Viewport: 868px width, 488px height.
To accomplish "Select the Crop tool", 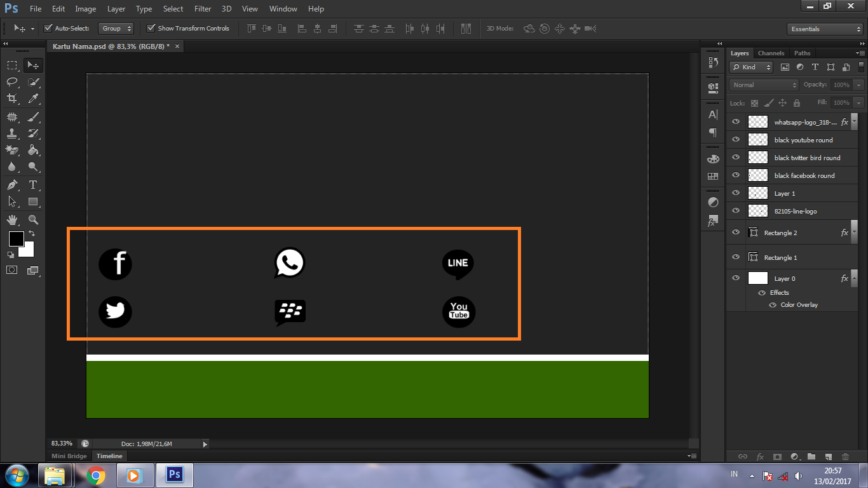I will pos(12,98).
